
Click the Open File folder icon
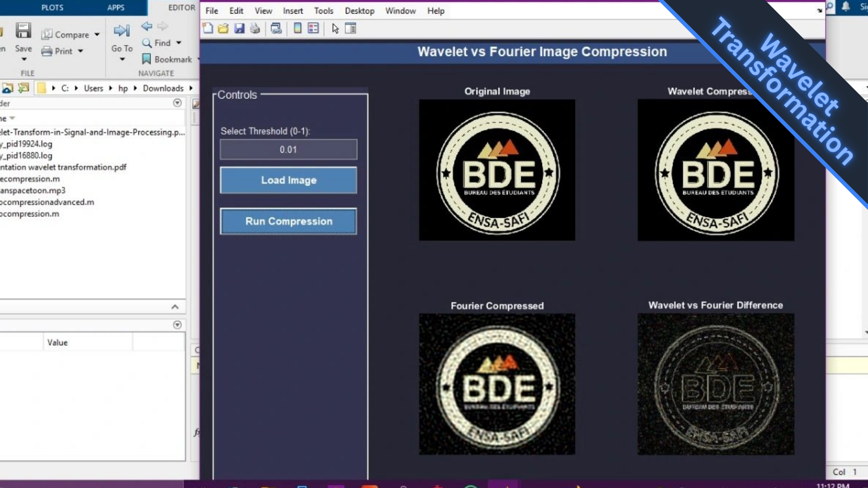click(x=223, y=28)
